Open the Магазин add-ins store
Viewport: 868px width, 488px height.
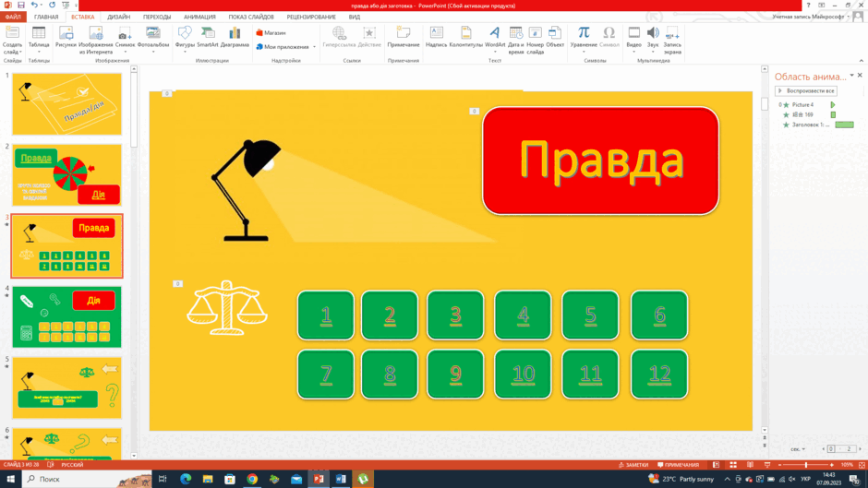coord(271,32)
